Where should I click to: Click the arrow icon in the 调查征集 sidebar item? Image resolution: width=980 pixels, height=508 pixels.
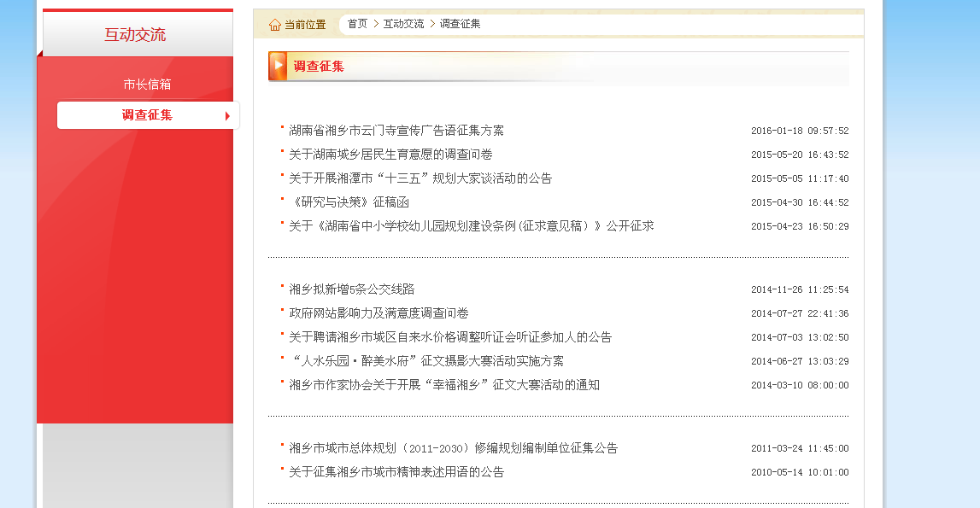(x=226, y=115)
